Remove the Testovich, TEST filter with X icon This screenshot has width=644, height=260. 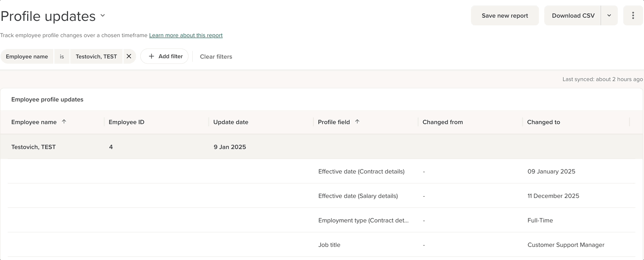pyautogui.click(x=129, y=57)
